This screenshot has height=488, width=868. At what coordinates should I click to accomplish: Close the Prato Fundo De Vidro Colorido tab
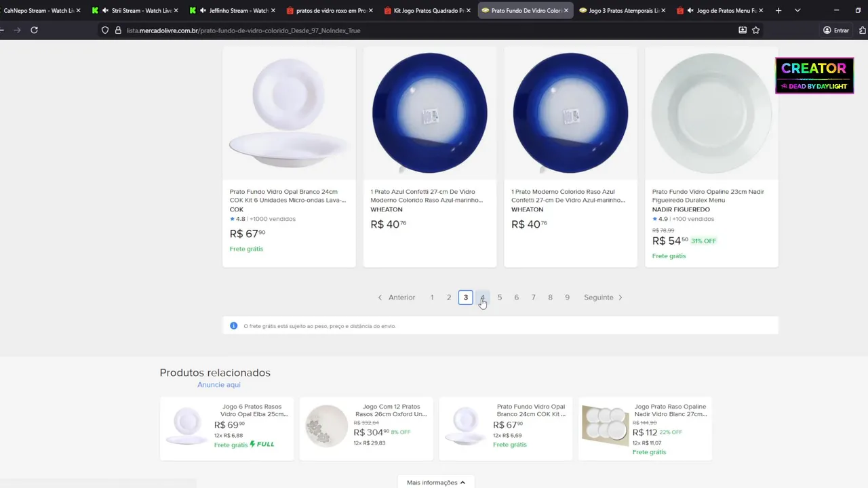(x=566, y=10)
